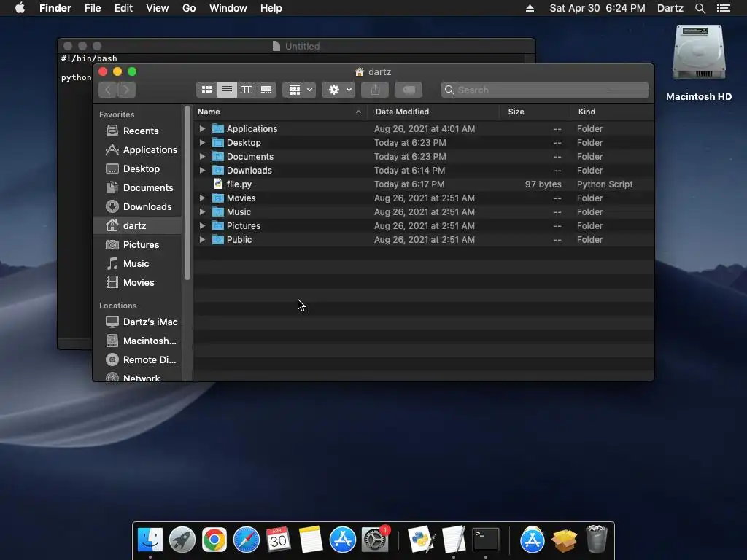Screen dimensions: 747x560
Task: Open the Edit menu
Action: pyautogui.click(x=123, y=8)
